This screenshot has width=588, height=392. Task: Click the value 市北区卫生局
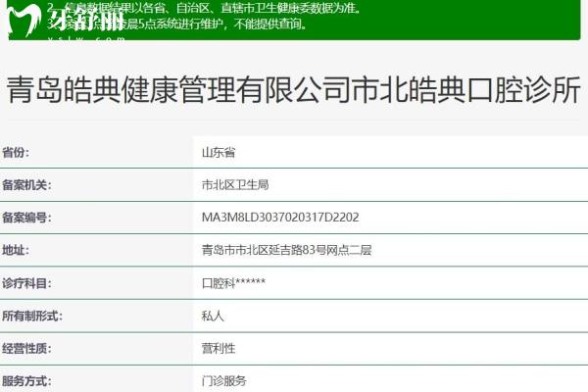pyautogui.click(x=235, y=185)
